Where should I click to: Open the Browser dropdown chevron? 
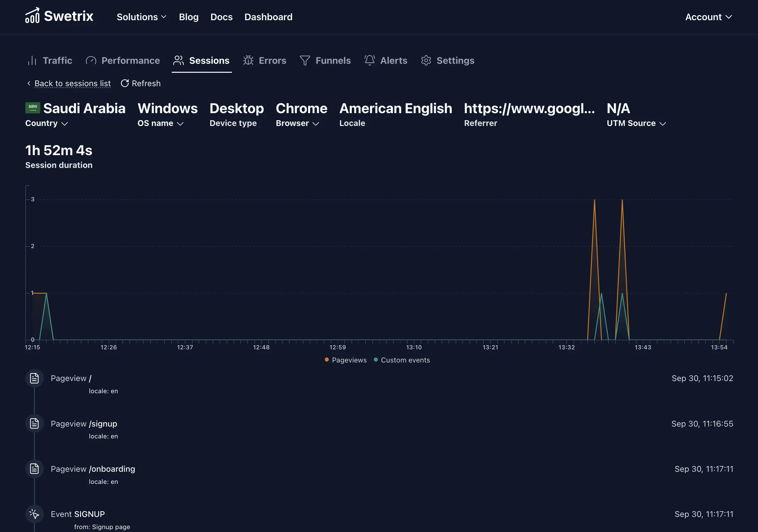tap(316, 123)
